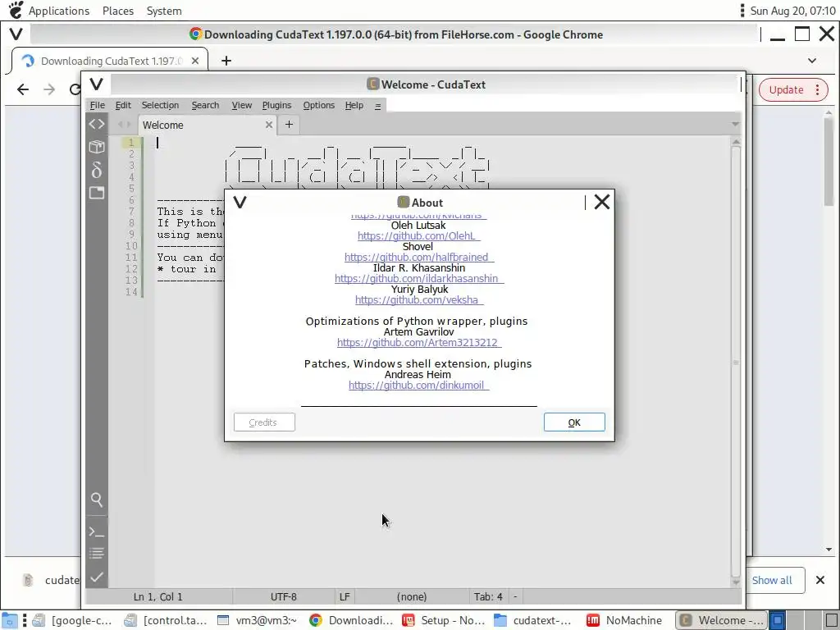Click the show desktop icon in bottom panel
Screen dimensions: 840x630
tap(10, 620)
